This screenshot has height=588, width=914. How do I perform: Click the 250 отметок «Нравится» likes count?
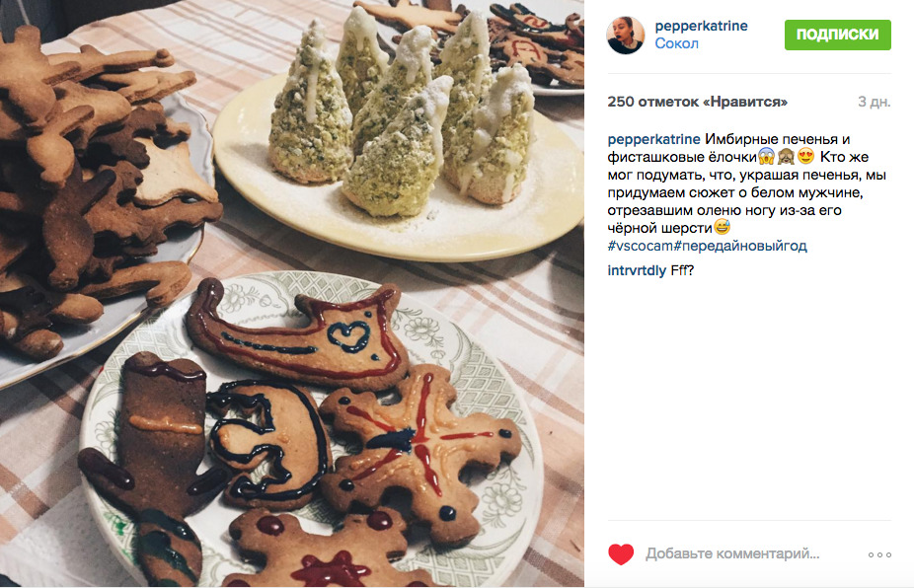[x=697, y=102]
